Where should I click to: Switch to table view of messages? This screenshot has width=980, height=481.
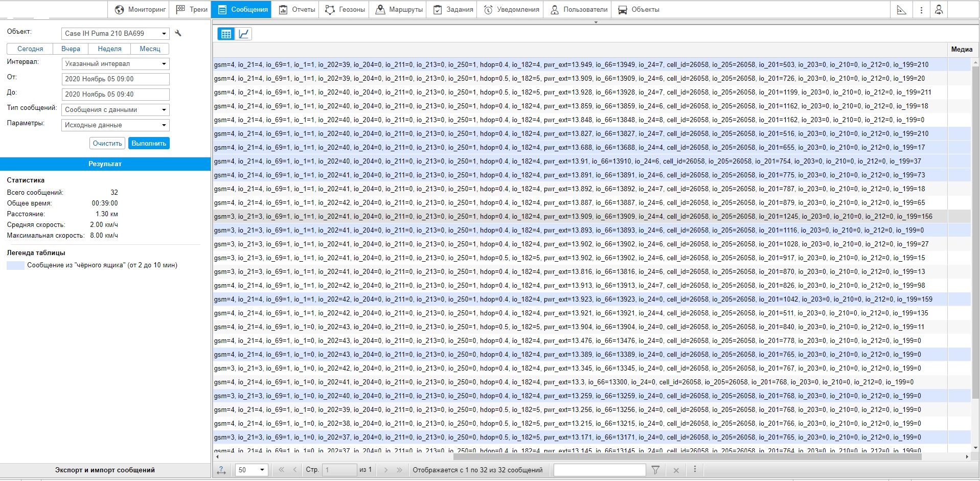[226, 34]
